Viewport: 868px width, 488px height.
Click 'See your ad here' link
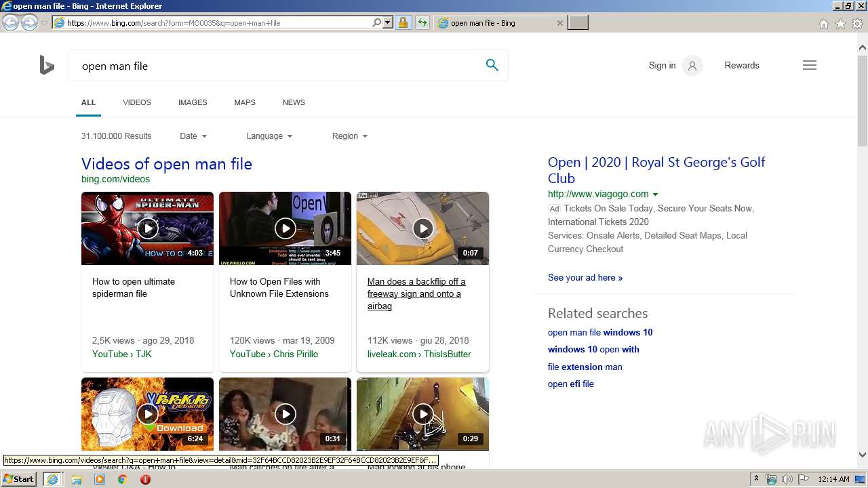pos(585,277)
